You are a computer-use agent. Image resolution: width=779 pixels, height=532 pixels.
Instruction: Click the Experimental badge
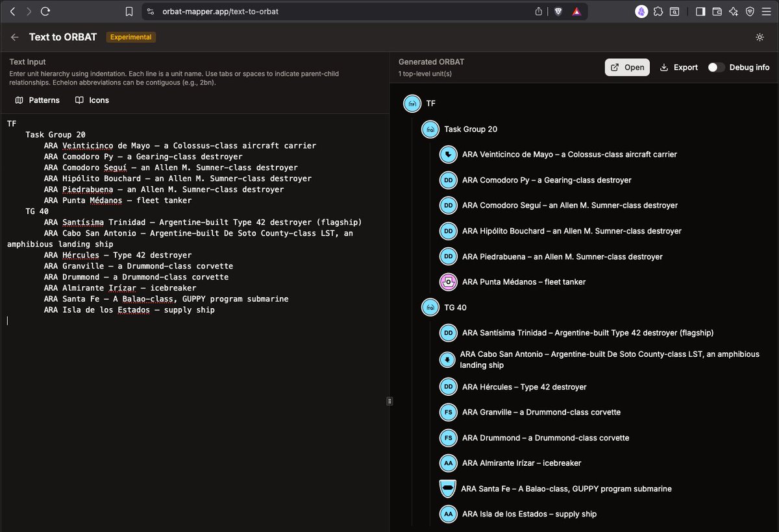(131, 37)
